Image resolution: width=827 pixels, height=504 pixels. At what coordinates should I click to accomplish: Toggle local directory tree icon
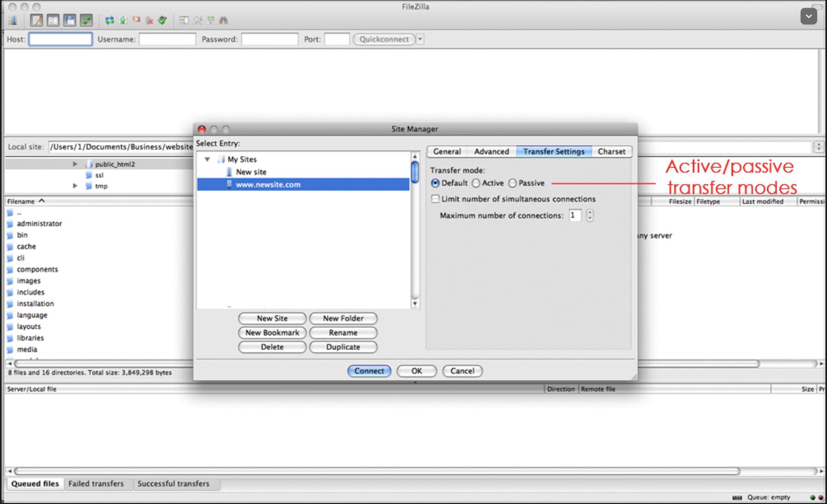click(53, 20)
